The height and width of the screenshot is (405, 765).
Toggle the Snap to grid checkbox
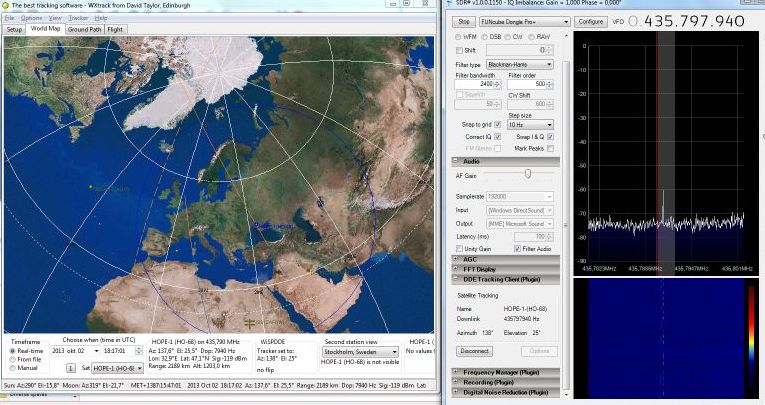(x=498, y=124)
